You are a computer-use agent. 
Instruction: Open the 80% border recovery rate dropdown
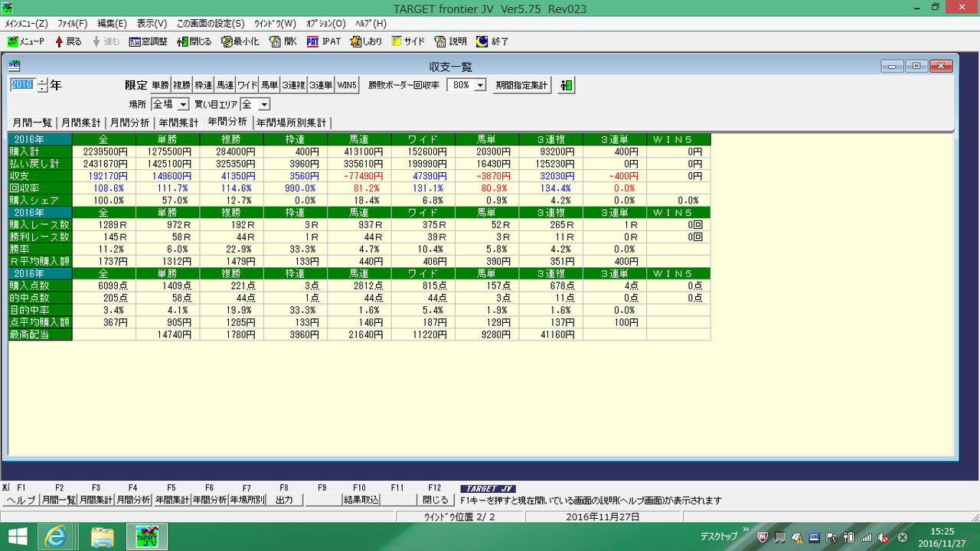[479, 86]
